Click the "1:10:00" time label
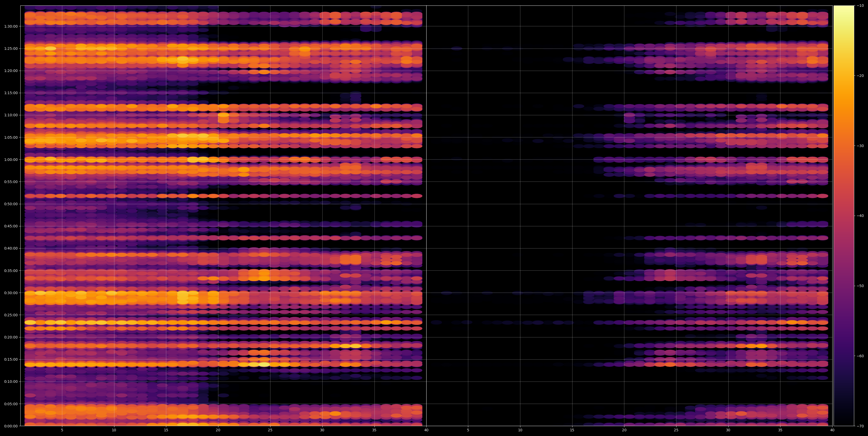Screen dimensions: 868x436 tap(11, 115)
